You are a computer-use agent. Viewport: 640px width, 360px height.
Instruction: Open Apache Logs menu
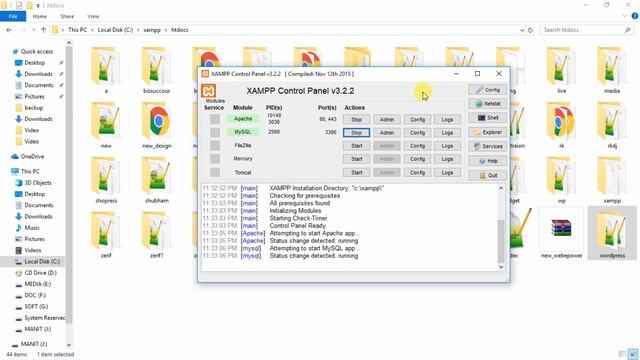[447, 120]
